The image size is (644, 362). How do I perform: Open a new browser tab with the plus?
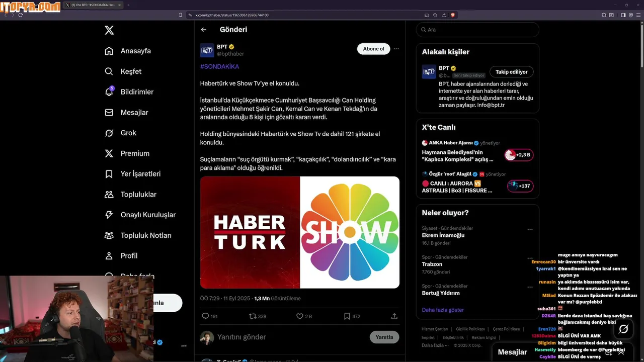pyautogui.click(x=128, y=5)
